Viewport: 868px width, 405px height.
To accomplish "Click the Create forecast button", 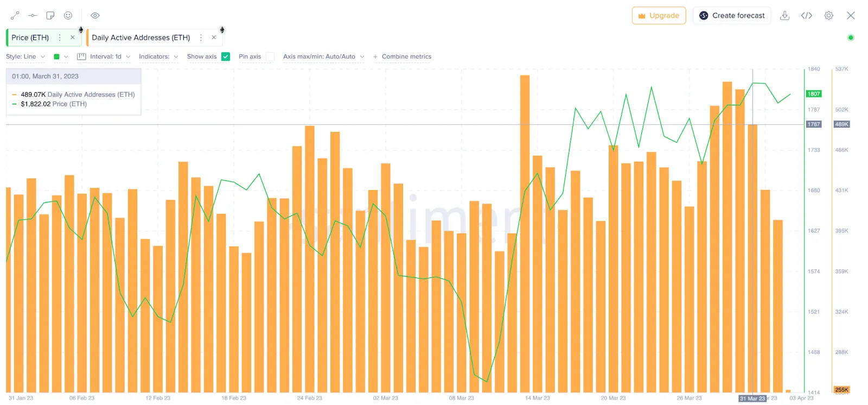I will coord(732,16).
